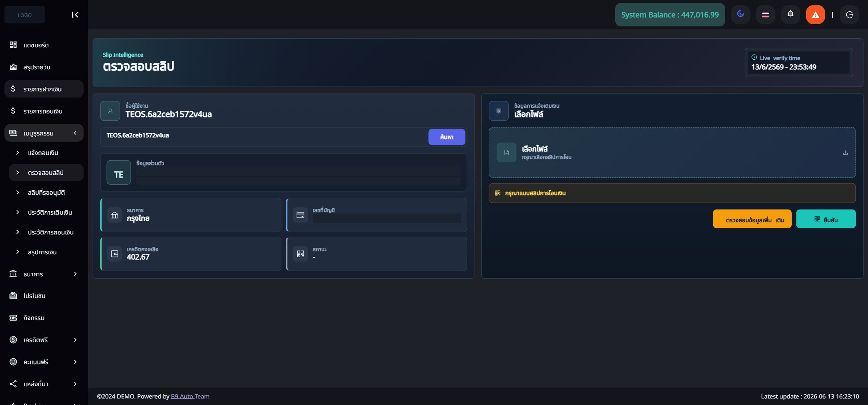The height and width of the screenshot is (405, 868).
Task: Click dollar icon beside รายการฝากเงิน
Action: pos(13,89)
